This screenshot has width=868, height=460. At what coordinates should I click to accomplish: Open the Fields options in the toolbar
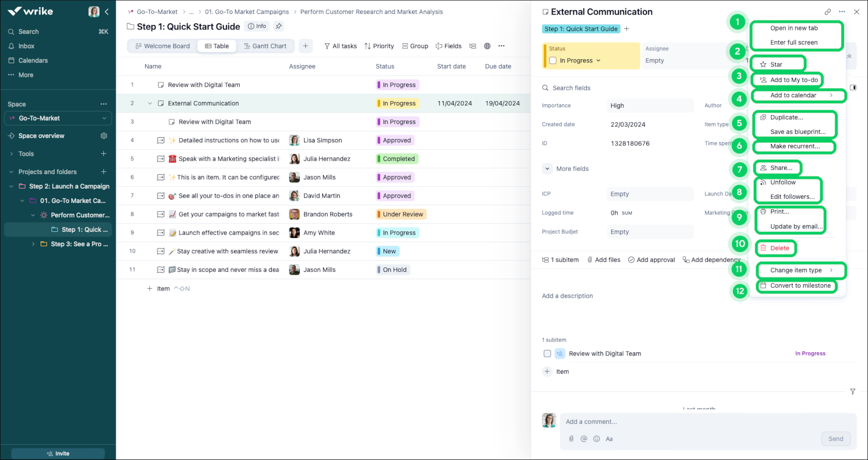click(448, 46)
